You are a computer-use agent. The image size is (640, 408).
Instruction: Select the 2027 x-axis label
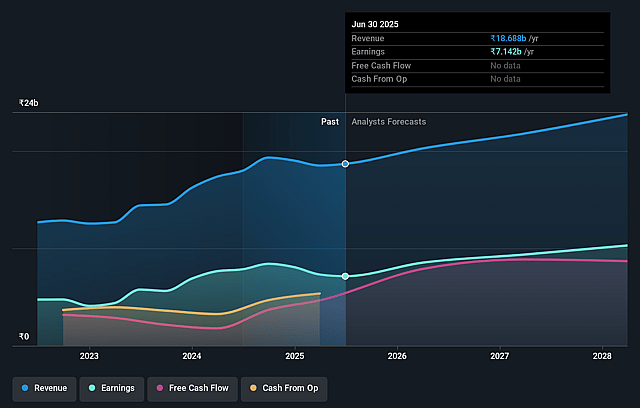point(500,356)
